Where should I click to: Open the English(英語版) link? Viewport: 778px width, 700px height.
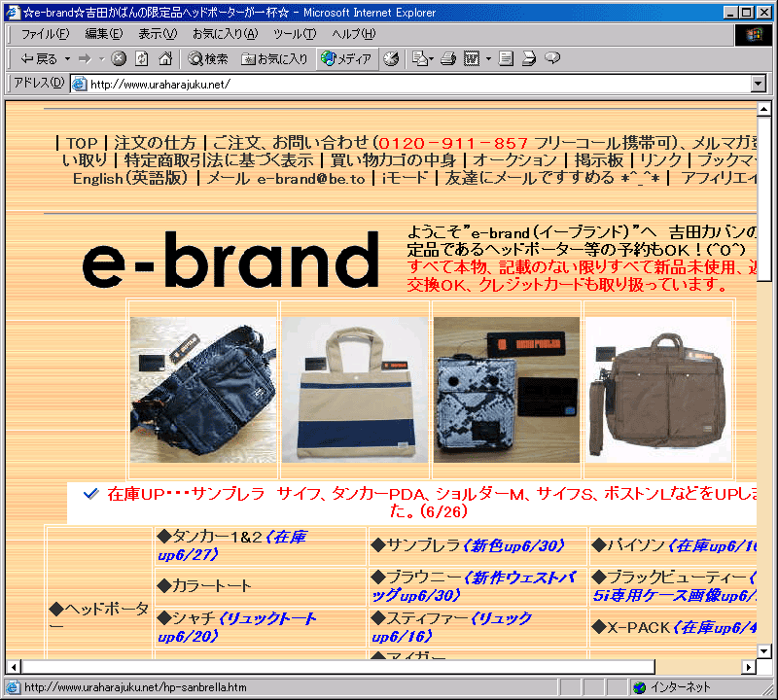pyautogui.click(x=130, y=178)
